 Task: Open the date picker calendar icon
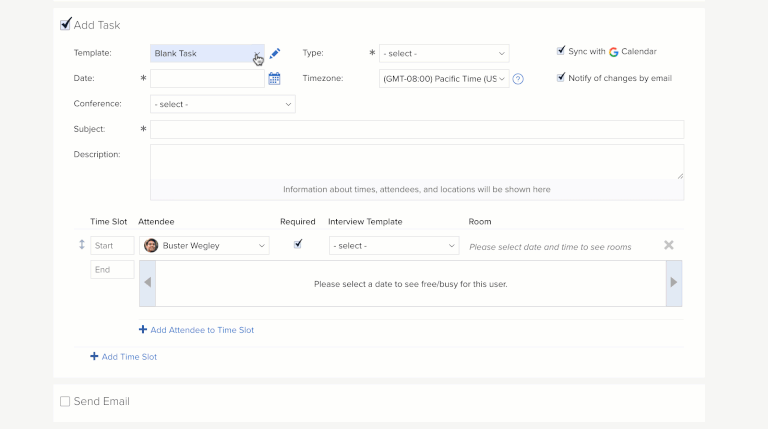coord(274,78)
